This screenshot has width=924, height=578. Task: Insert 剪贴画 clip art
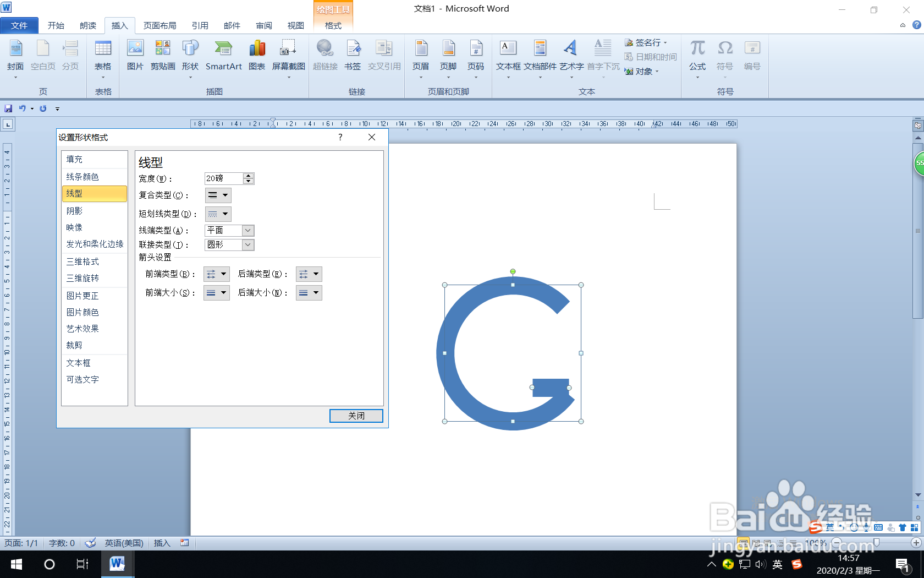pyautogui.click(x=163, y=57)
